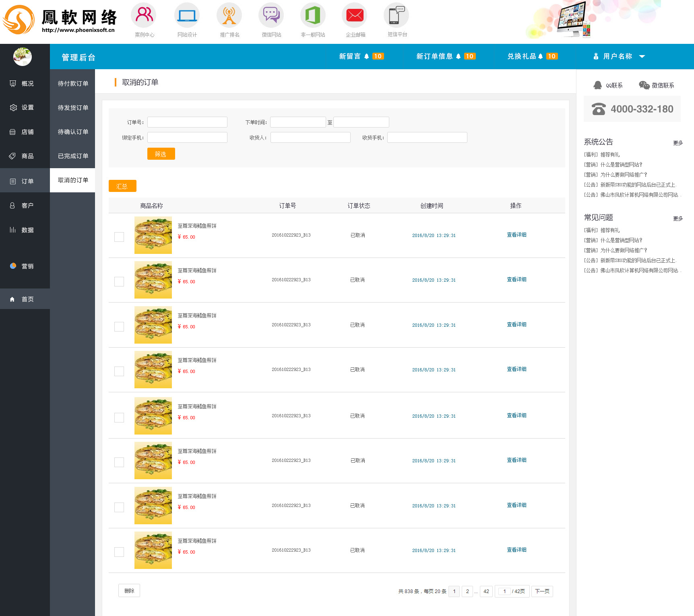Click the 网站设计 laptop icon
This screenshot has height=616, width=694.
187,16
